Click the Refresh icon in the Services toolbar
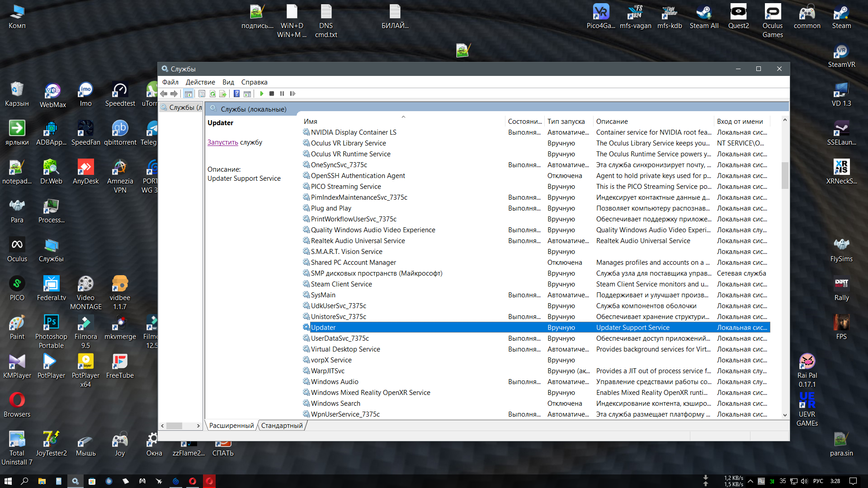 click(x=212, y=94)
